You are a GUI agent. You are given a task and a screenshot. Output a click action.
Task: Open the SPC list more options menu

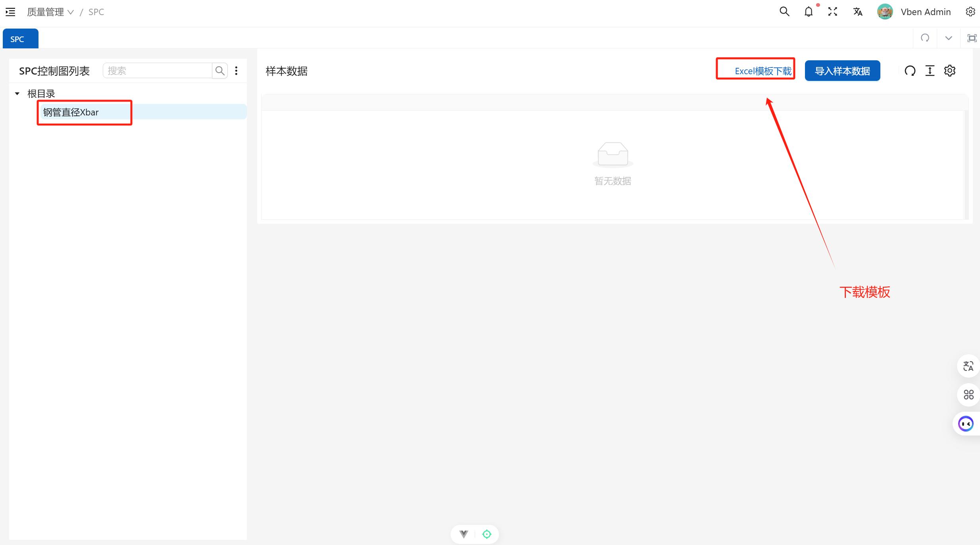click(x=237, y=71)
